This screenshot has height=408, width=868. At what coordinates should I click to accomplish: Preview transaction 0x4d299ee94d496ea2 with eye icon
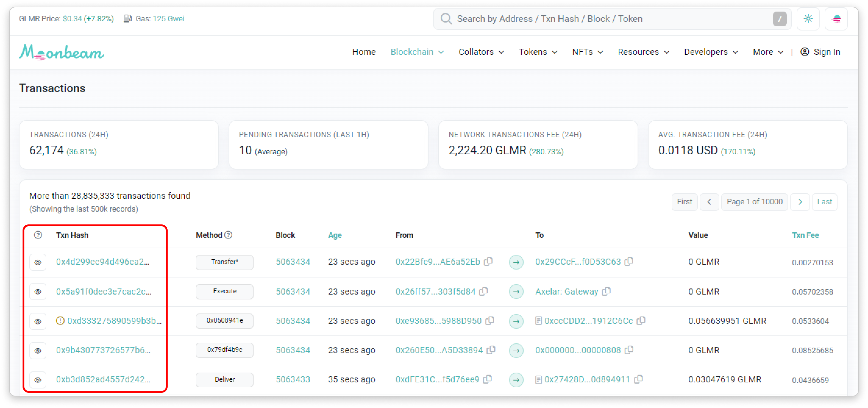[x=38, y=262]
